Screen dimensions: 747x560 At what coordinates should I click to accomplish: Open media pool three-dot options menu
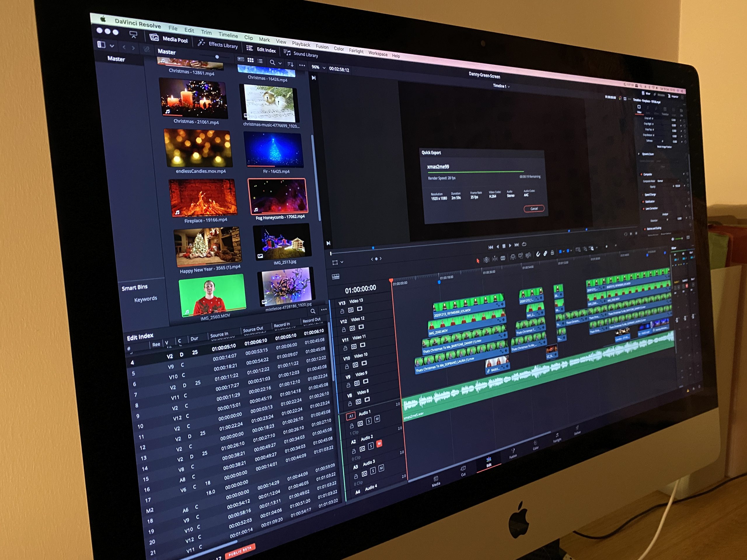tap(302, 65)
